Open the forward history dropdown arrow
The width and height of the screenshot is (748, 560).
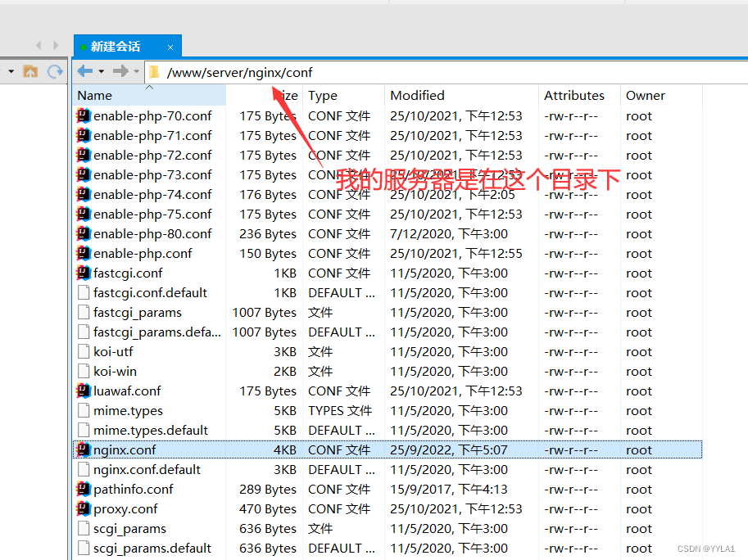pos(137,72)
